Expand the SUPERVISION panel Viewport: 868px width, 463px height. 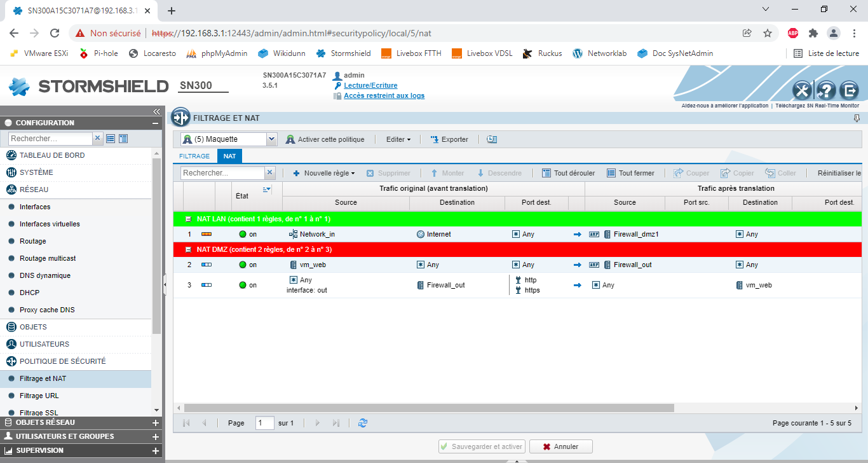[156, 451]
